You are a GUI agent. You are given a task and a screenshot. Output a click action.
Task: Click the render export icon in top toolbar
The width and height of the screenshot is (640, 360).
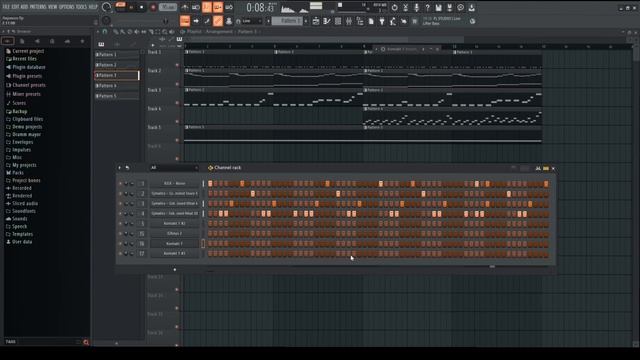(x=449, y=7)
